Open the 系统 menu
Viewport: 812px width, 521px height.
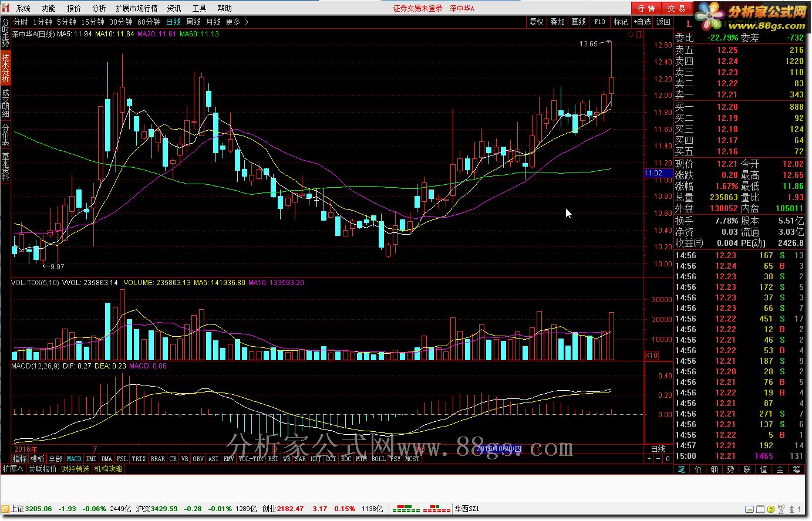23,8
